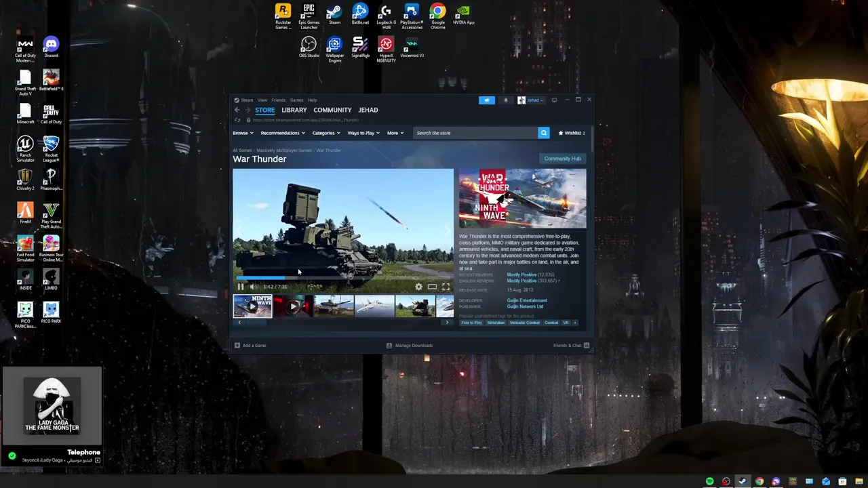Select the Rocket League desktop icon

click(51, 149)
